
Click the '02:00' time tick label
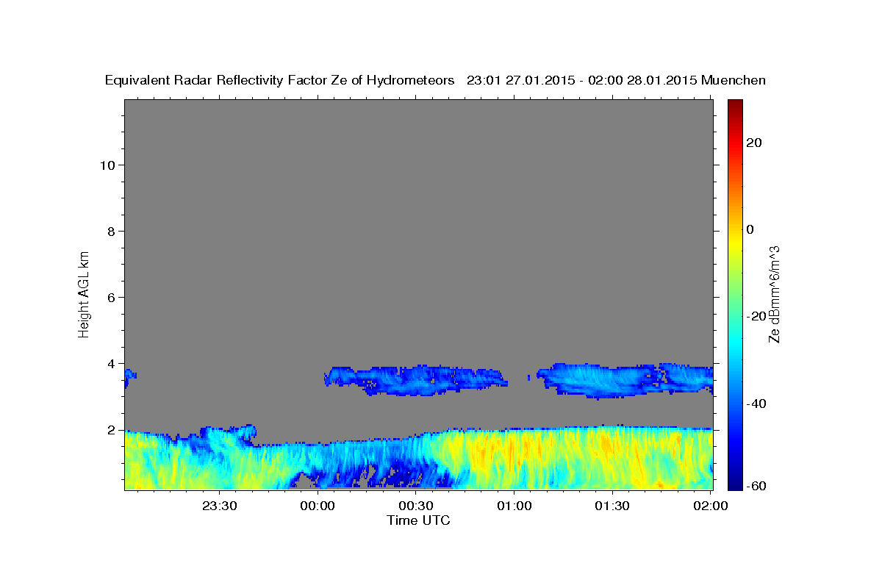click(x=711, y=506)
